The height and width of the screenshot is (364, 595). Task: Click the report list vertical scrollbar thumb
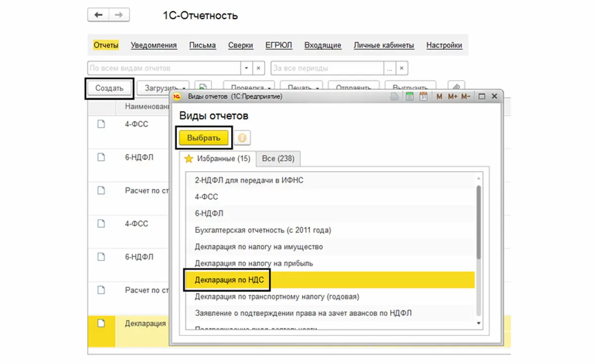478,221
